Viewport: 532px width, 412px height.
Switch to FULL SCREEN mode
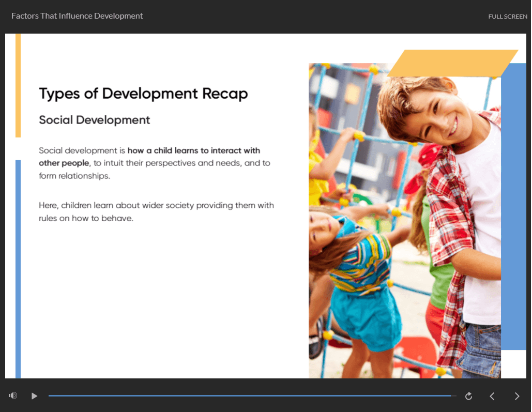pyautogui.click(x=508, y=17)
